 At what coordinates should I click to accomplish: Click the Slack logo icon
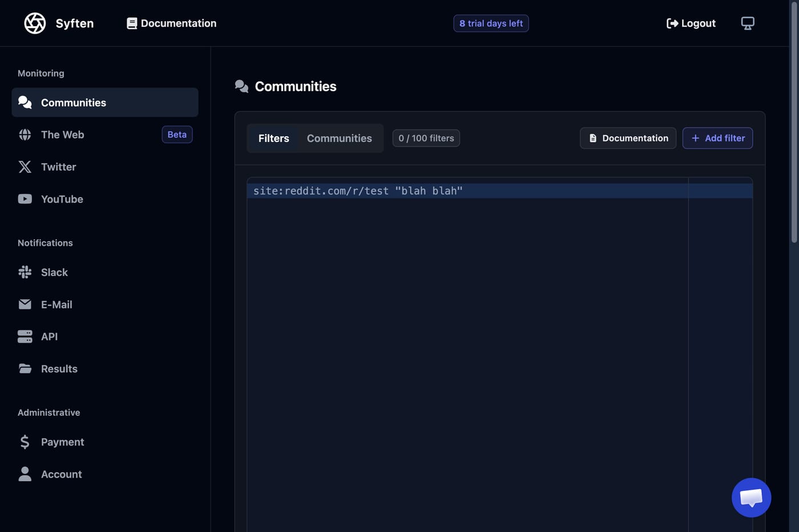[25, 272]
